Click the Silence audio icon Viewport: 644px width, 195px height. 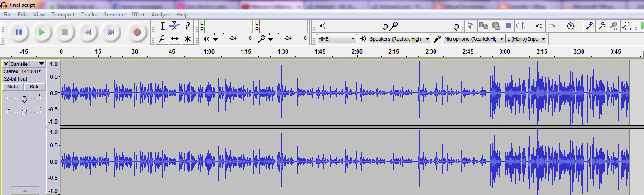521,26
